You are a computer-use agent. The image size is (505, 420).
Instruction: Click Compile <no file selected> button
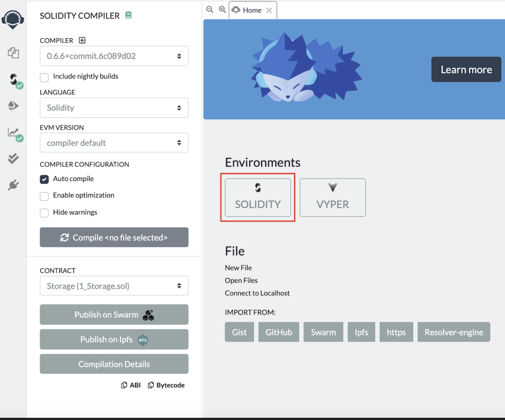pos(114,237)
